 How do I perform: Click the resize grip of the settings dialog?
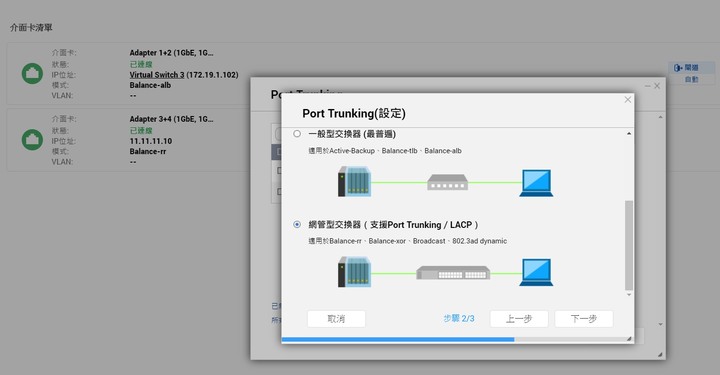point(629,339)
